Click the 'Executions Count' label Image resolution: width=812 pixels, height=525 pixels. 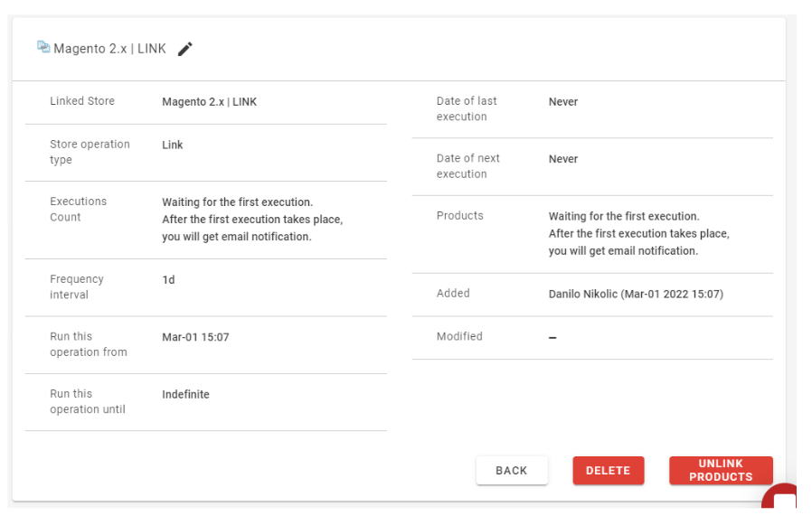(78, 209)
